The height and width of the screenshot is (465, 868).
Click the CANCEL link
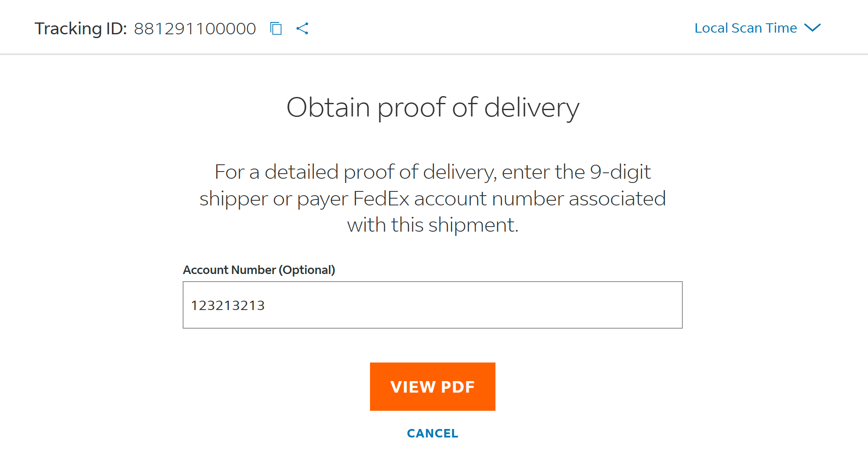432,433
